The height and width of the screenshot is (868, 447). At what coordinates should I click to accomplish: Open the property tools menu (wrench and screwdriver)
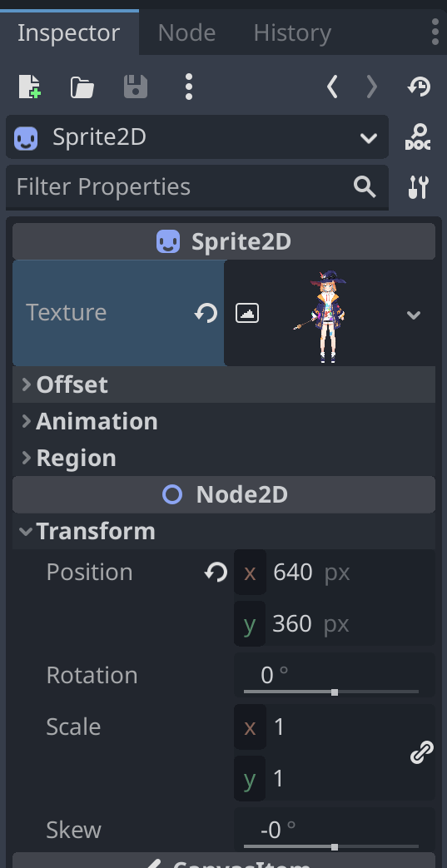(418, 187)
